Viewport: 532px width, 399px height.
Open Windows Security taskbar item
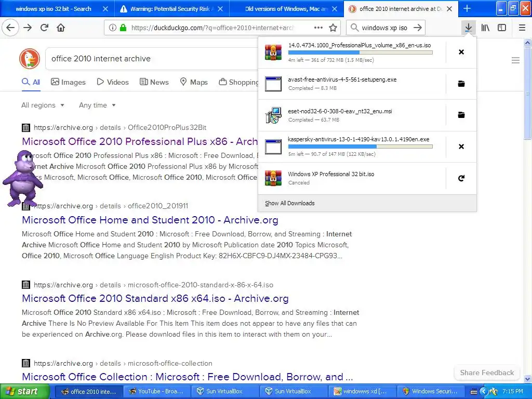pyautogui.click(x=431, y=392)
